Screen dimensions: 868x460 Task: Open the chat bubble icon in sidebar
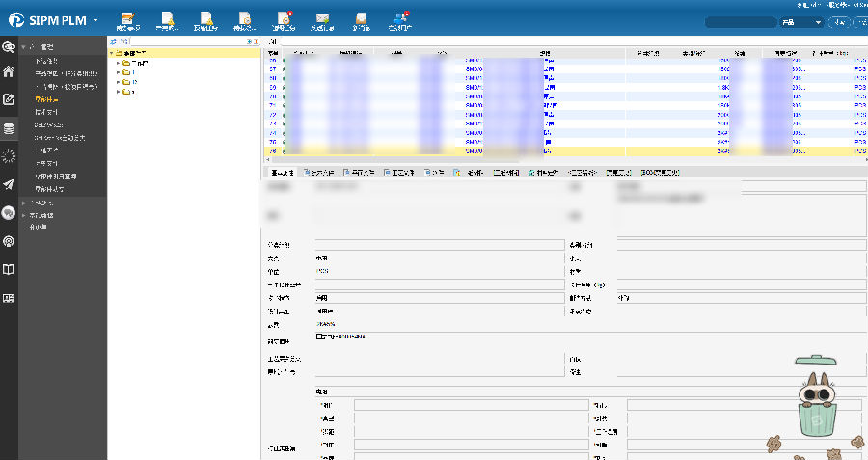pos(9,213)
